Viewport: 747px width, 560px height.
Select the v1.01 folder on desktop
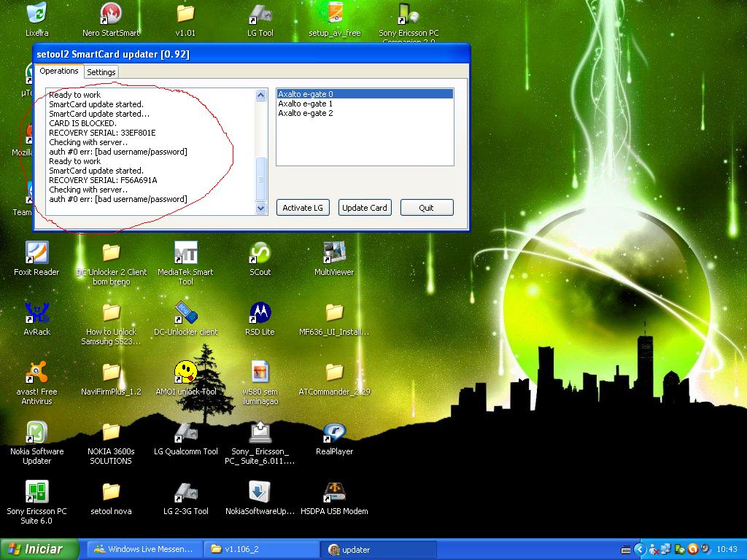185,13
